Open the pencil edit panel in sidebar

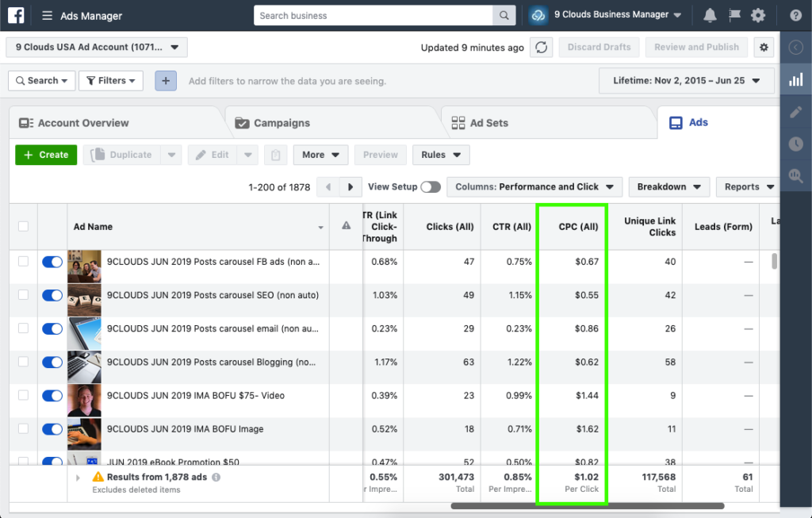796,111
